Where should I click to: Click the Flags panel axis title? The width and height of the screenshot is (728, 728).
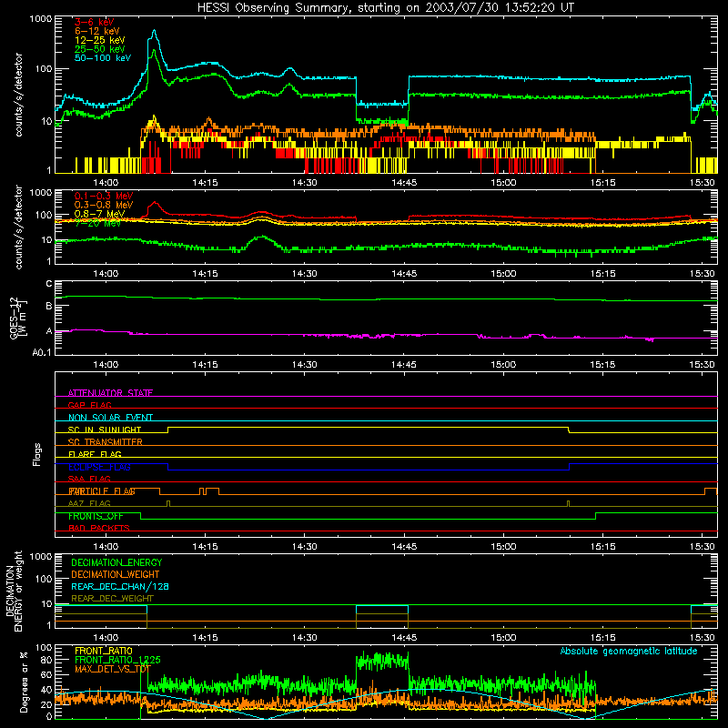pos(36,454)
